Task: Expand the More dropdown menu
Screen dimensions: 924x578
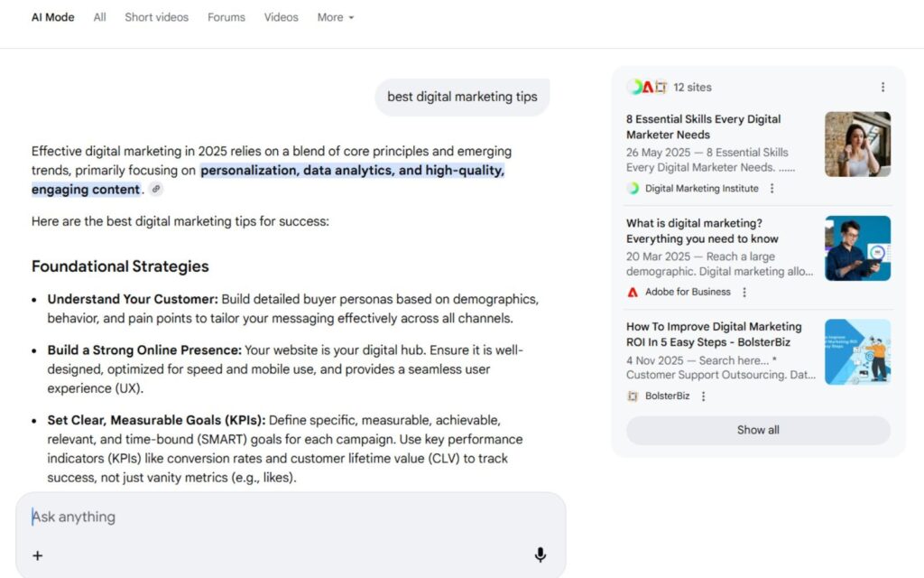Action: 336,17
